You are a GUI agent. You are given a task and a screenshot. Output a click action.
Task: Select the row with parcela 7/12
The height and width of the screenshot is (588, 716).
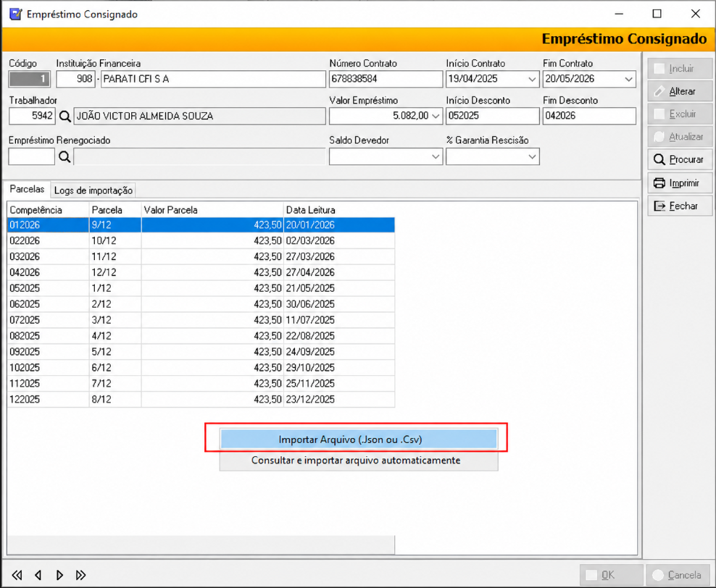[x=201, y=384]
